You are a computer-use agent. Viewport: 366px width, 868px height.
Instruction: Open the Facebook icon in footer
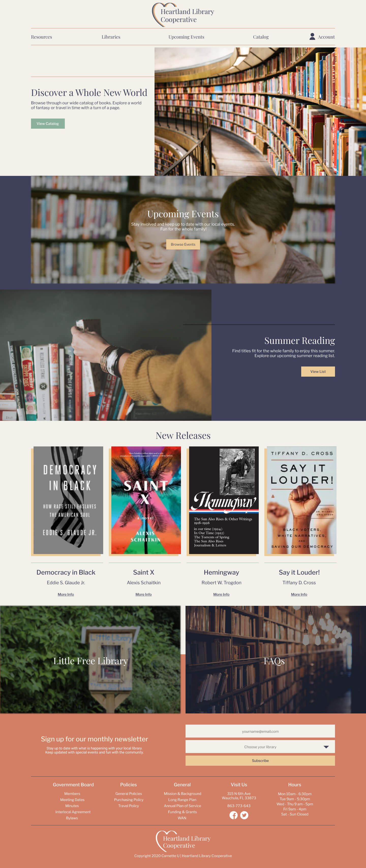tap(233, 815)
